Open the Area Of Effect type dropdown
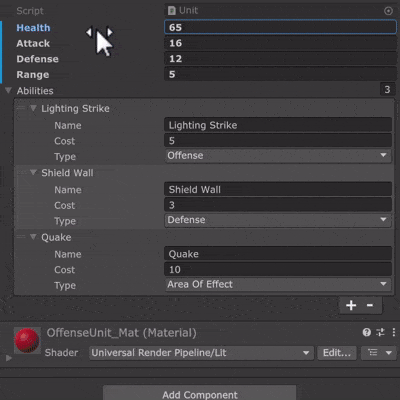The image size is (400, 400). click(x=278, y=284)
